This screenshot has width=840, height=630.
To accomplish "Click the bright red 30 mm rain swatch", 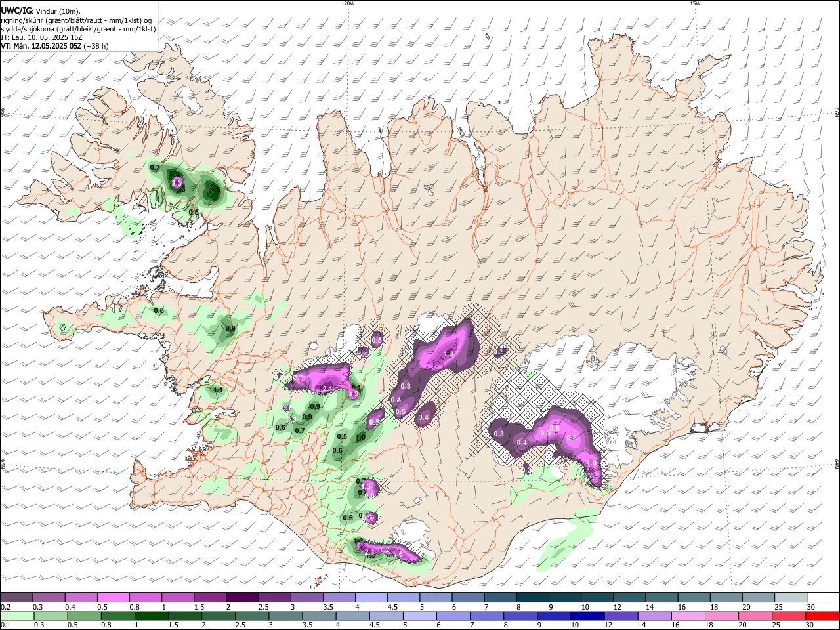I will pos(823,616).
